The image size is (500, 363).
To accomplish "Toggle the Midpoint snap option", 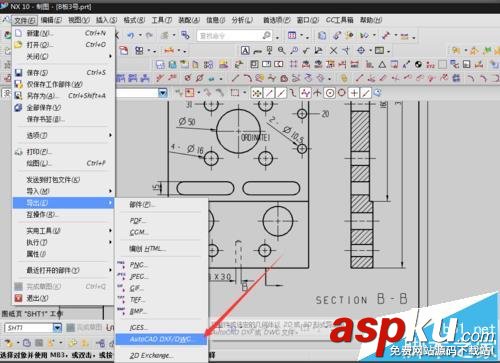I will [281, 93].
